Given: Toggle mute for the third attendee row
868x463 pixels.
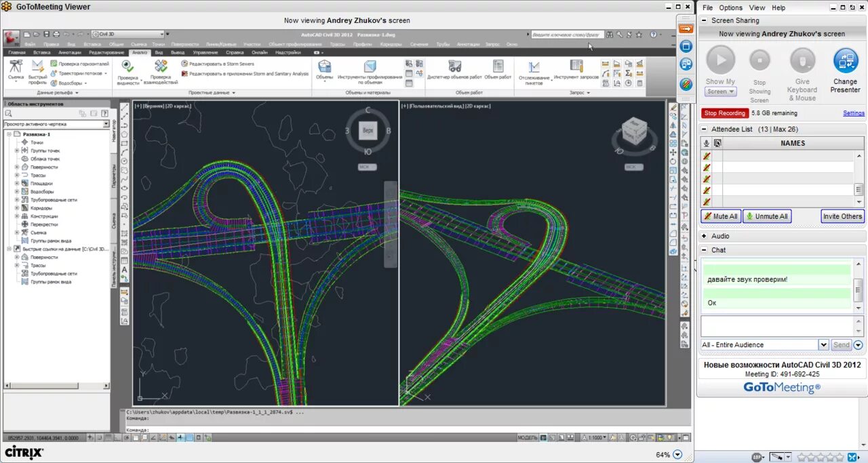Looking at the screenshot, I should pos(707,179).
